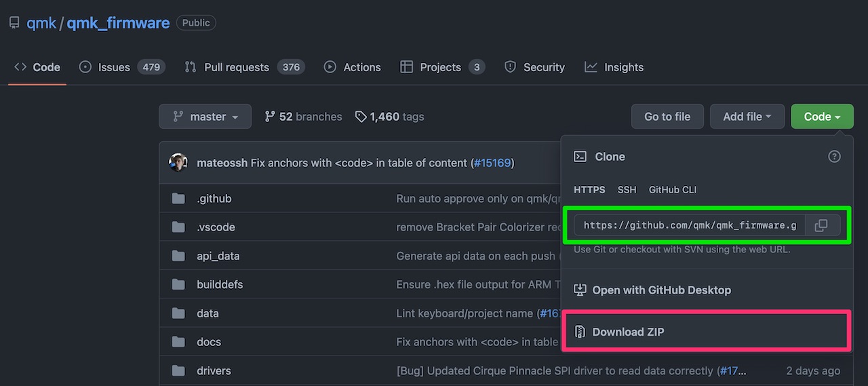
Task: Open the remove Bracket Pair Colorizer commit message
Action: coord(478,227)
